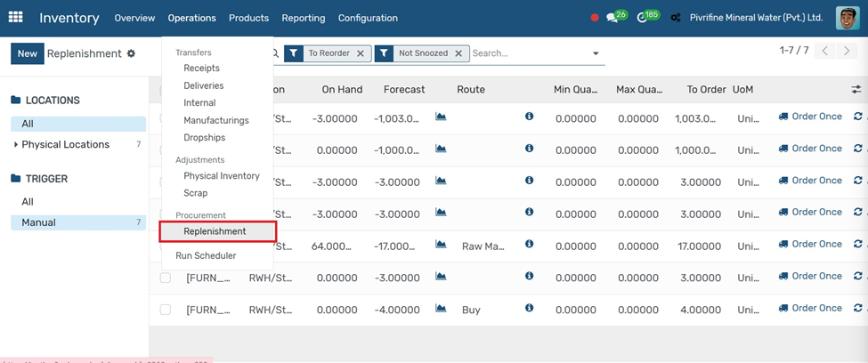Click refresh icon in 4.00000 To Order row
Viewport: 868px width, 363px height.
[x=858, y=308]
